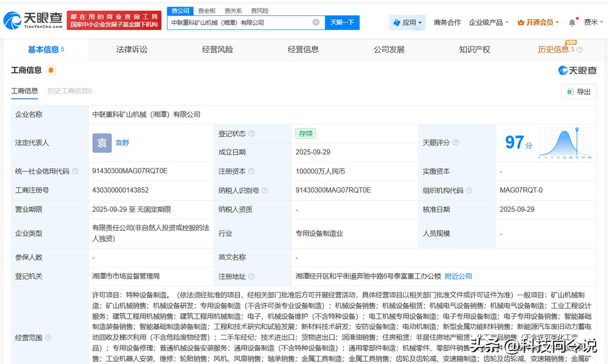Click the help icon beside 天眼评分
This screenshot has height=364, width=608.
coord(456,142)
